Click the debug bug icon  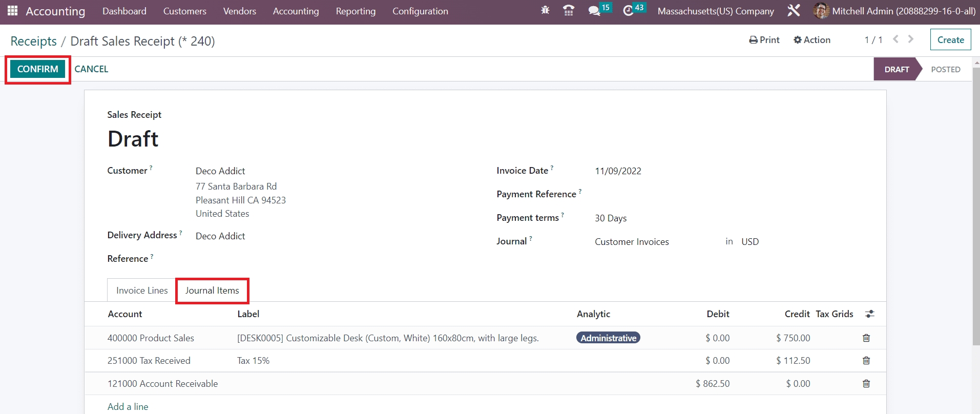click(x=545, y=11)
